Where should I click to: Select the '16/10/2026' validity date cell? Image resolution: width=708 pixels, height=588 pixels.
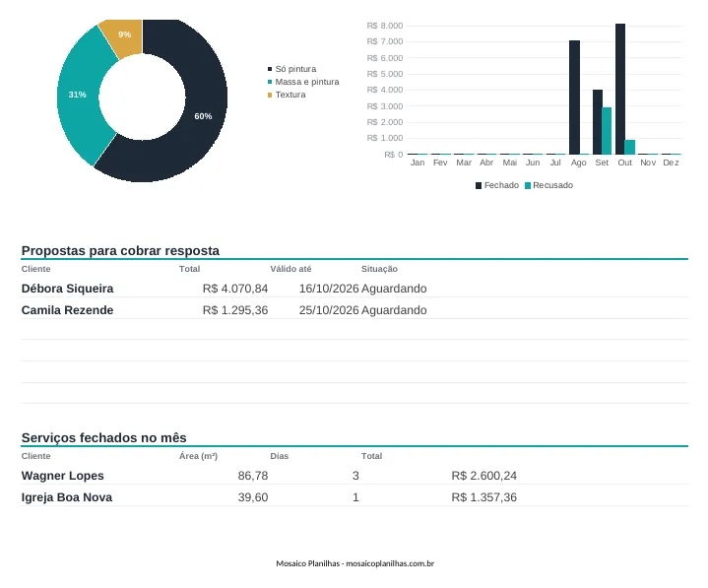[329, 289]
